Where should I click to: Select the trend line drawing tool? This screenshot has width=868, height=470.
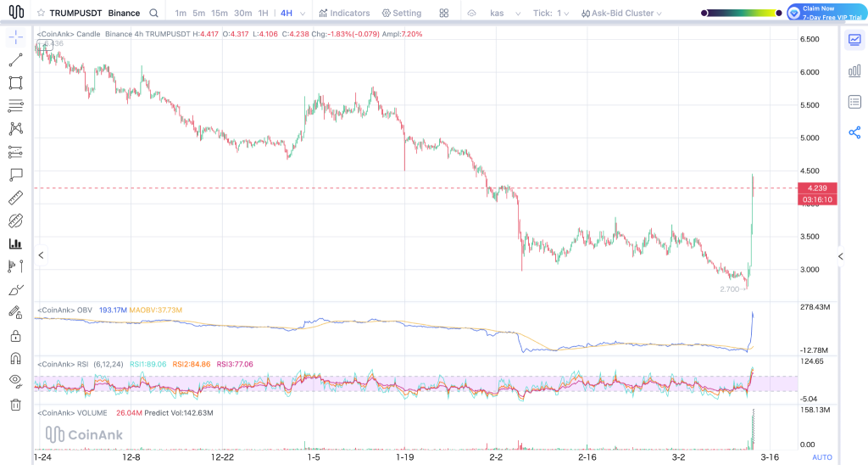pyautogui.click(x=15, y=60)
